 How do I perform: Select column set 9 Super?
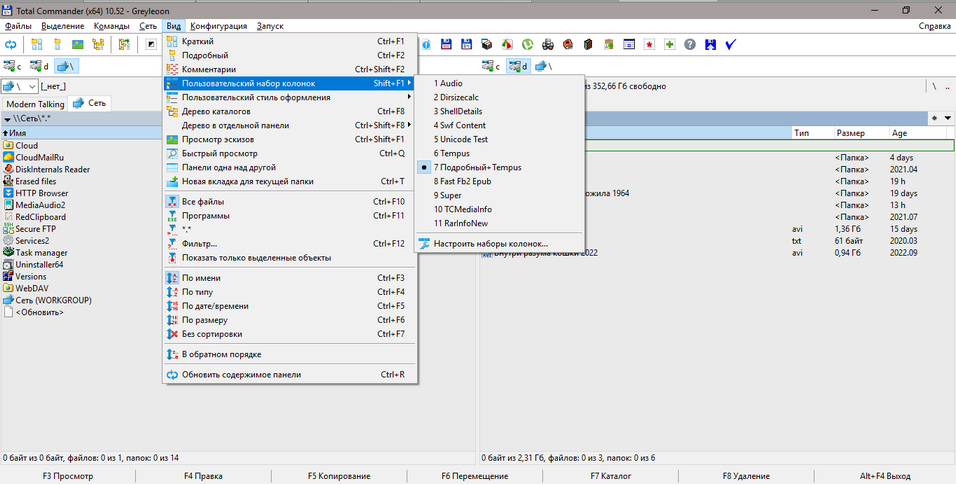click(x=499, y=195)
